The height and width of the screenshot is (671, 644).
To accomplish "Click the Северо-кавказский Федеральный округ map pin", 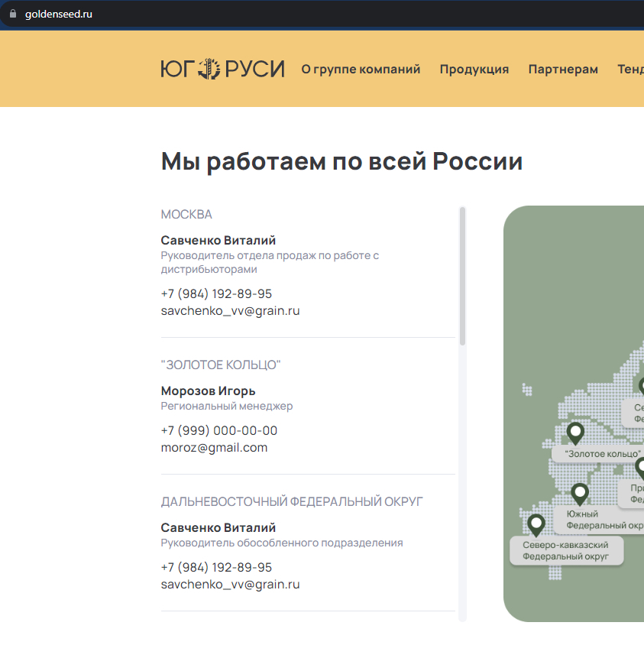I will coord(536,525).
